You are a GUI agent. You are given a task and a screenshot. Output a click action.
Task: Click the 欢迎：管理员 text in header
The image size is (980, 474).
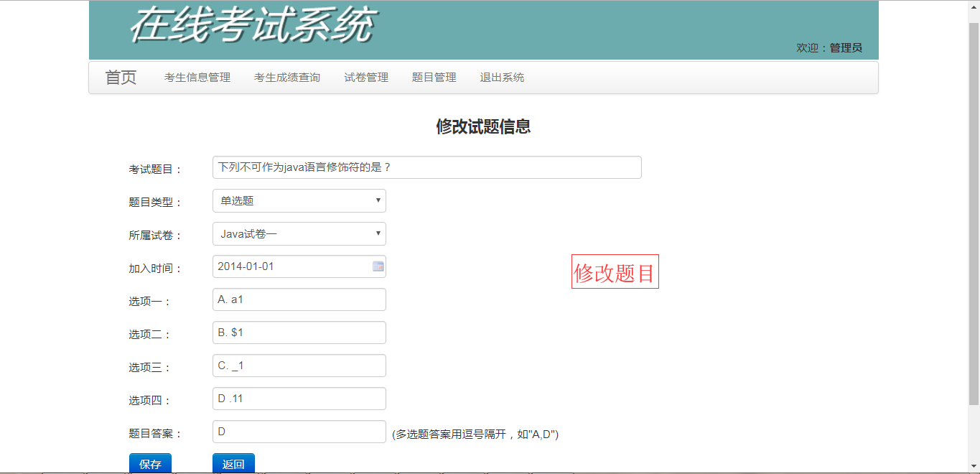click(829, 48)
